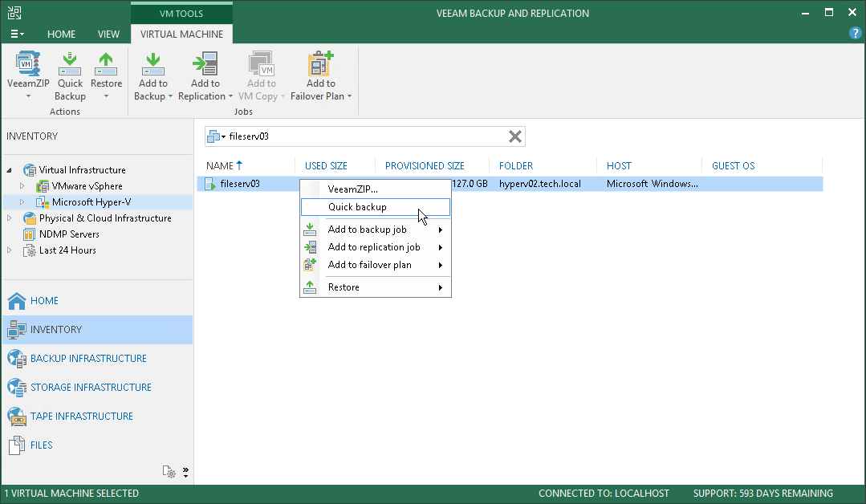Click the Virtual Infrastructure tree icon
Screen dimensions: 866x504
tap(29, 170)
